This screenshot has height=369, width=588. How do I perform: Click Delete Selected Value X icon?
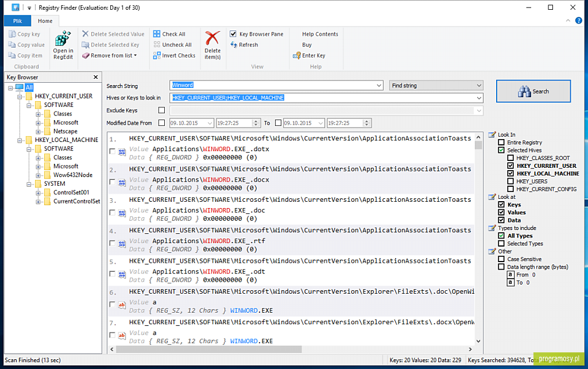click(86, 34)
